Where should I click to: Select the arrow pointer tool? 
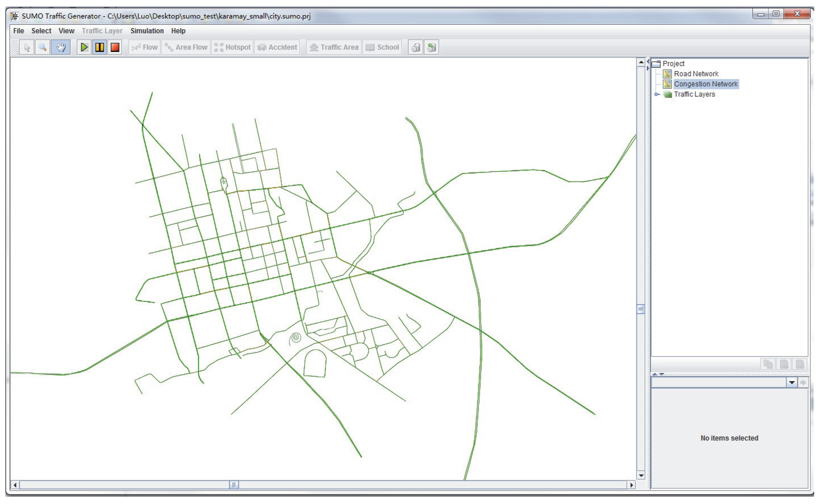click(x=27, y=47)
